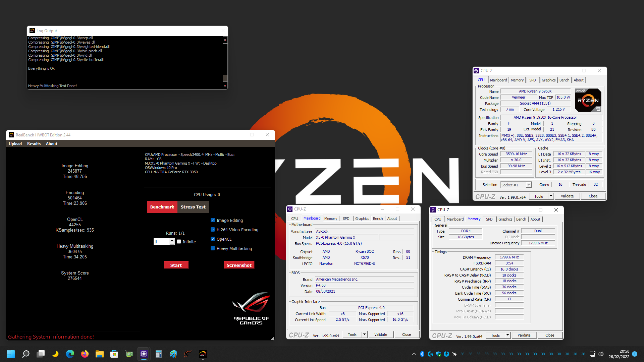Uncheck the OpenCL checkbox

coord(213,239)
